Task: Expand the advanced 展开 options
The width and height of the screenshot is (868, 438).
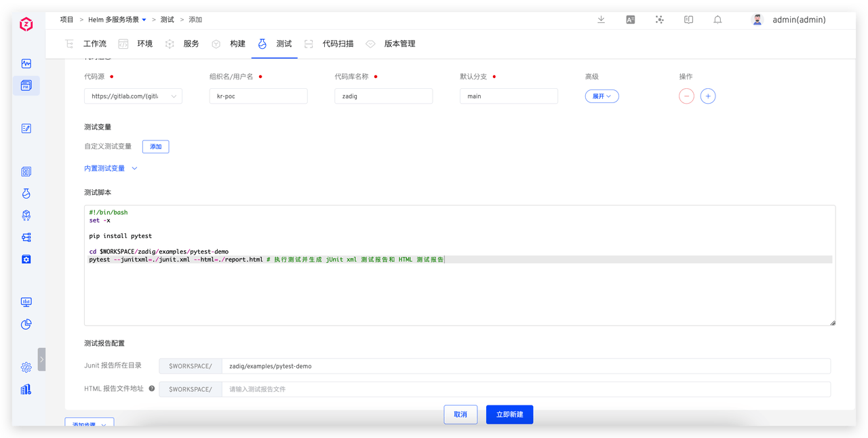Action: pos(601,96)
